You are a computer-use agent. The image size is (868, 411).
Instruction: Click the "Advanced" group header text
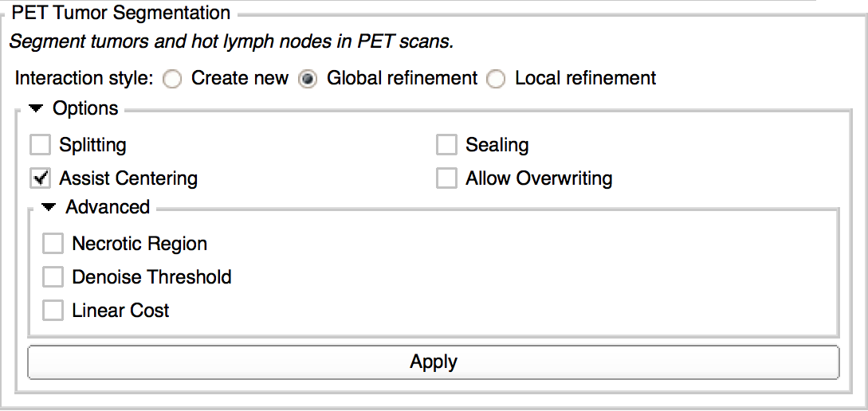(108, 207)
